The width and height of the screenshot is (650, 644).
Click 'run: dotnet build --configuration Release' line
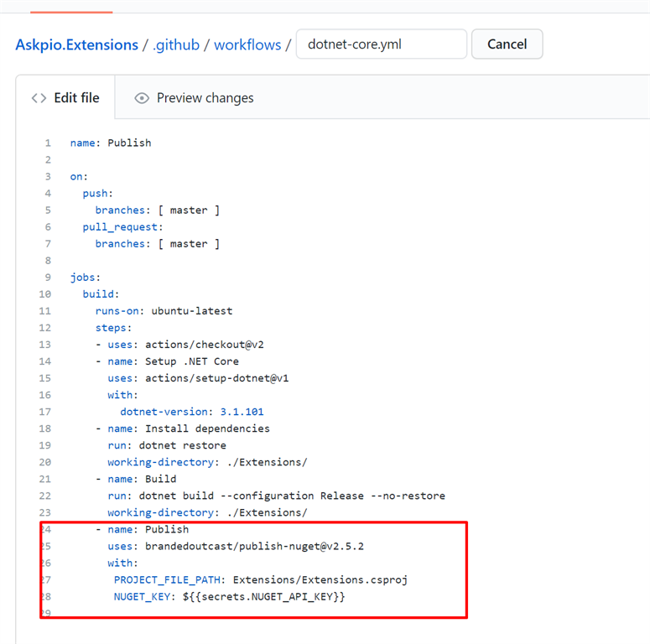coord(277,496)
